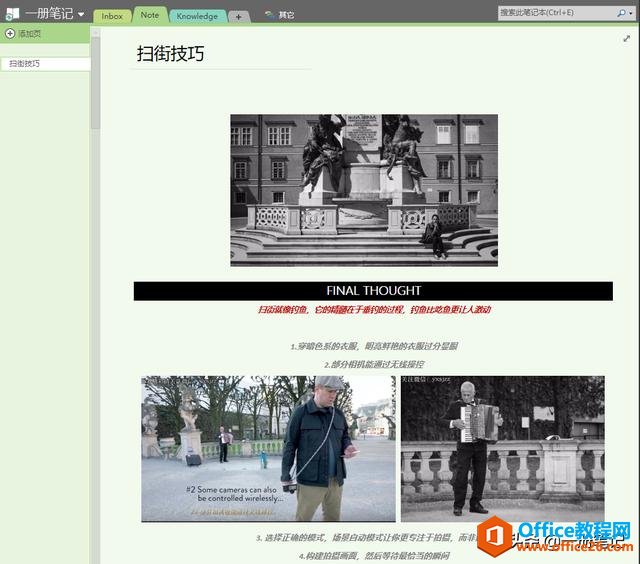The width and height of the screenshot is (640, 564).
Task: Switch to the Note section tab
Action: pos(150,15)
